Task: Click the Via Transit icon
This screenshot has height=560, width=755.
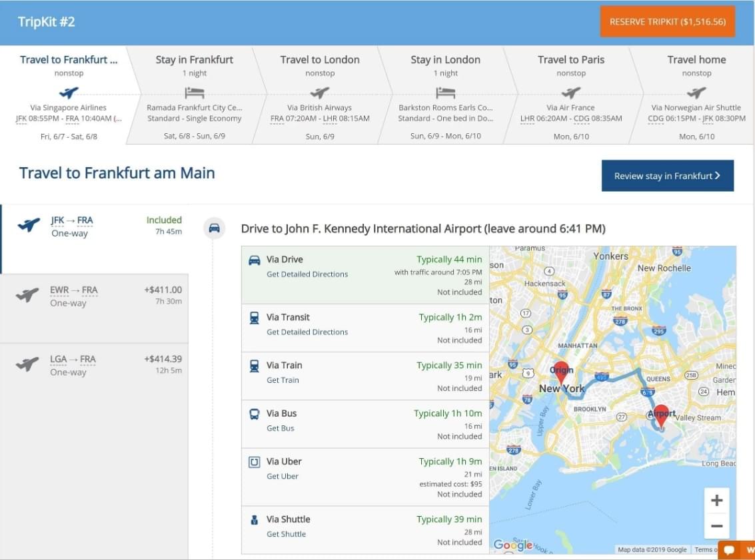Action: tap(255, 318)
